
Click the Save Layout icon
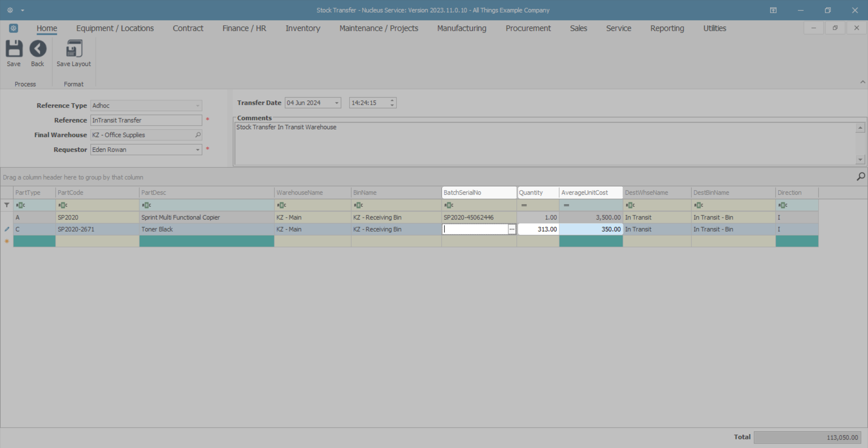(x=74, y=49)
